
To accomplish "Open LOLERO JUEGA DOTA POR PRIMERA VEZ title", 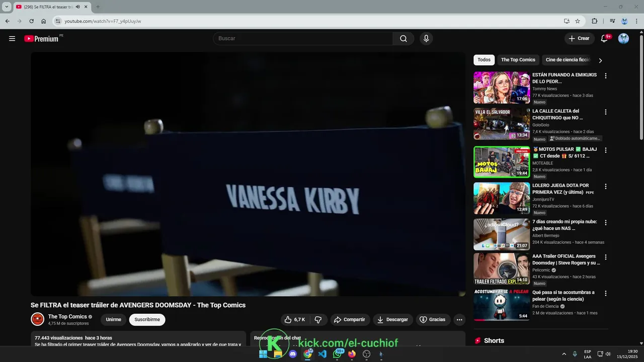I will click(564, 189).
